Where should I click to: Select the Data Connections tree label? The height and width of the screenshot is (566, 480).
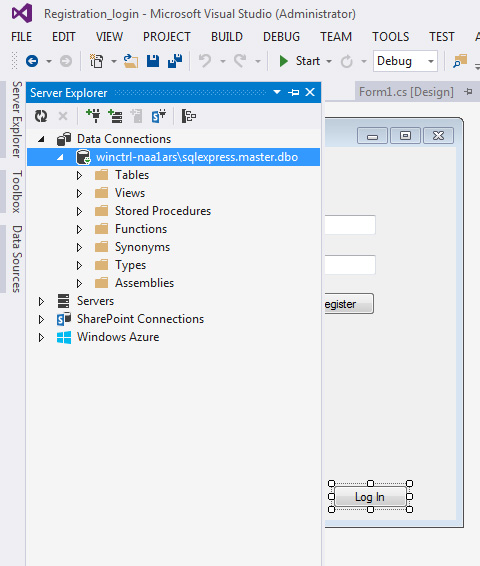click(x=124, y=139)
